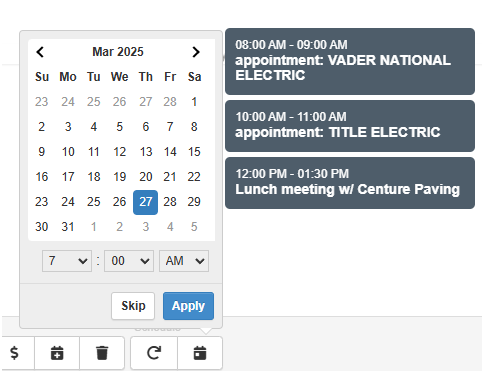
Task: Go to the next month arrow
Action: click(196, 52)
